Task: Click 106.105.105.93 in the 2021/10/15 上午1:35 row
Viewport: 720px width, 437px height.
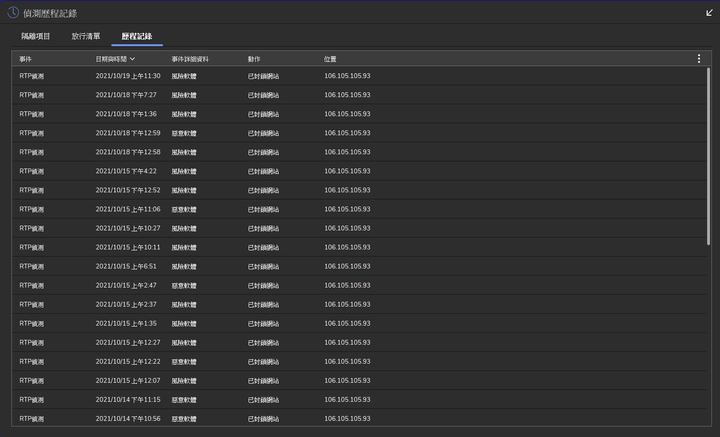Action: point(347,324)
